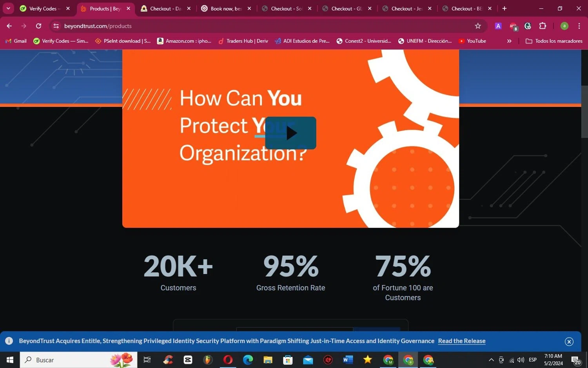Screen dimensions: 588x368
Task: Open a new tab with plus button
Action: pos(505,8)
